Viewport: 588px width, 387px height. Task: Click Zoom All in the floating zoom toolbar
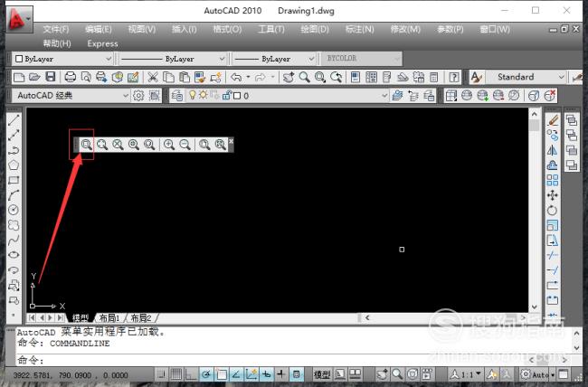[x=204, y=145]
